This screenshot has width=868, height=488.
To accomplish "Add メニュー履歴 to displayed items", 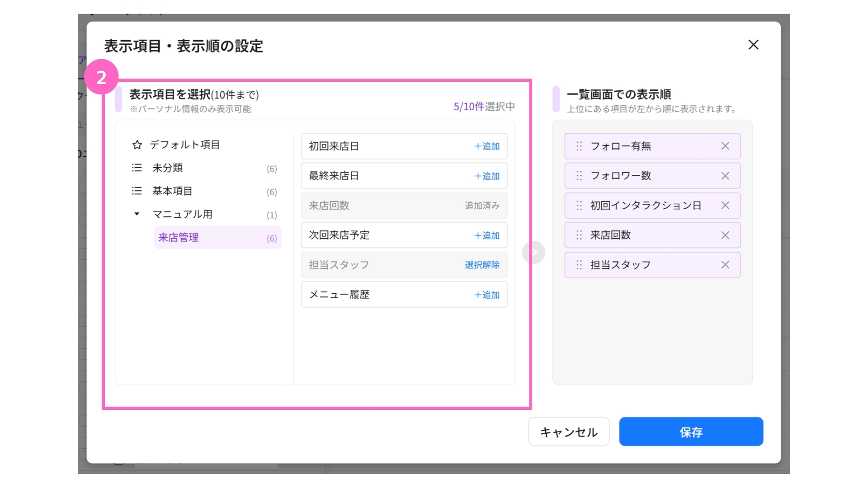I will pos(487,295).
